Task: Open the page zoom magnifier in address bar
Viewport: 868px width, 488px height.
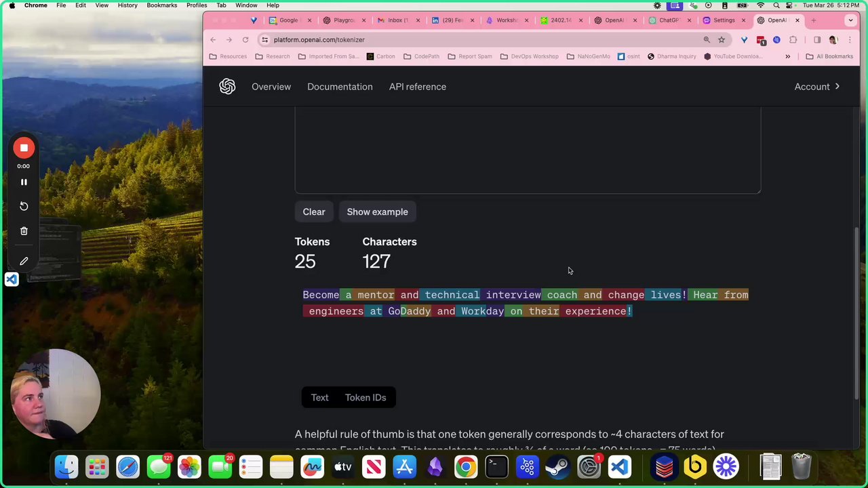Action: point(707,40)
